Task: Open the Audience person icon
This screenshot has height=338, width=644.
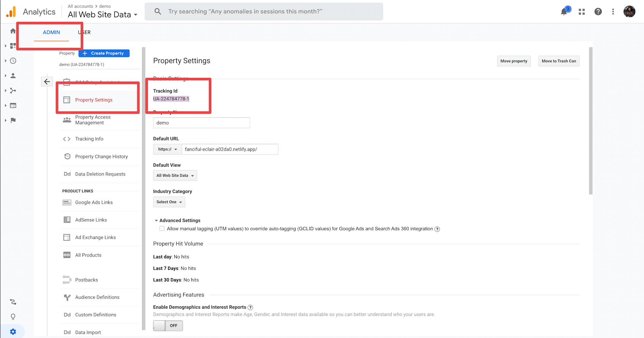Action: pos(13,76)
